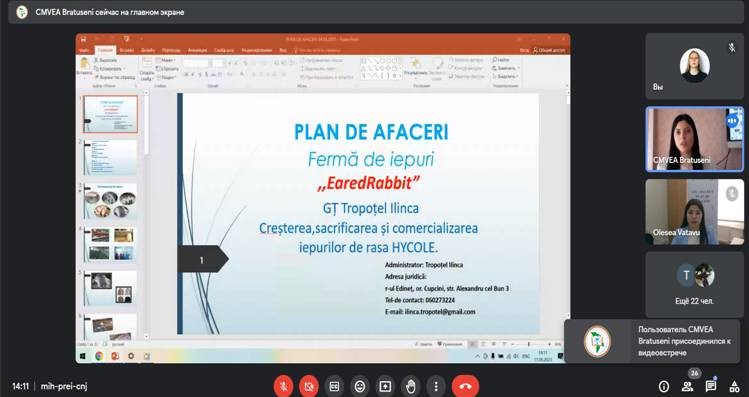Screen dimensions: 749x397
Task: Open the Activities shapes icon
Action: pyautogui.click(x=734, y=386)
